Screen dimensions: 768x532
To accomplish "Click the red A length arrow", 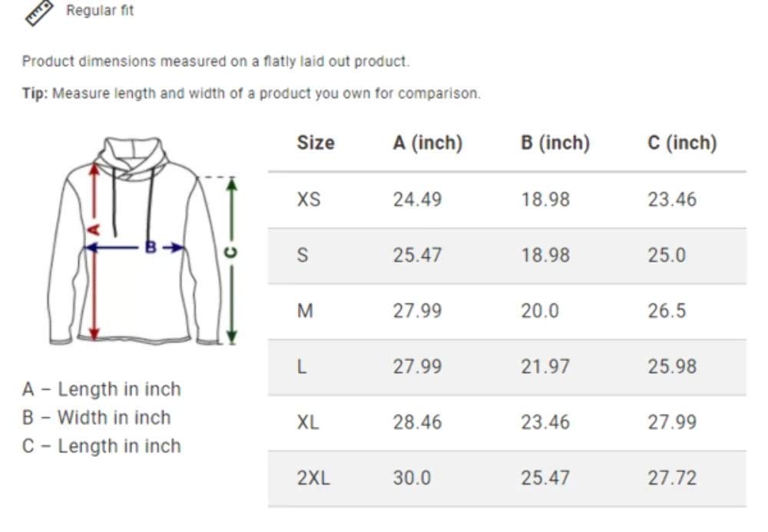I will pos(95,253).
